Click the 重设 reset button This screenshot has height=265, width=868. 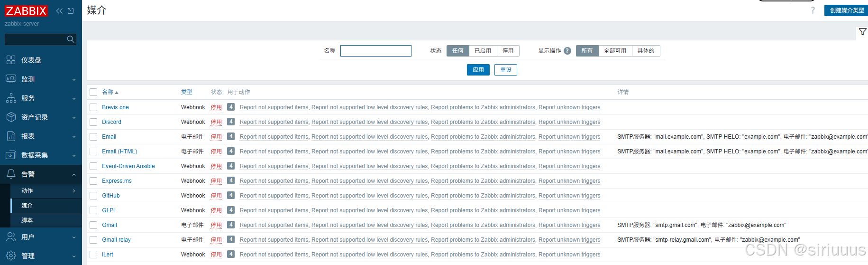[506, 70]
